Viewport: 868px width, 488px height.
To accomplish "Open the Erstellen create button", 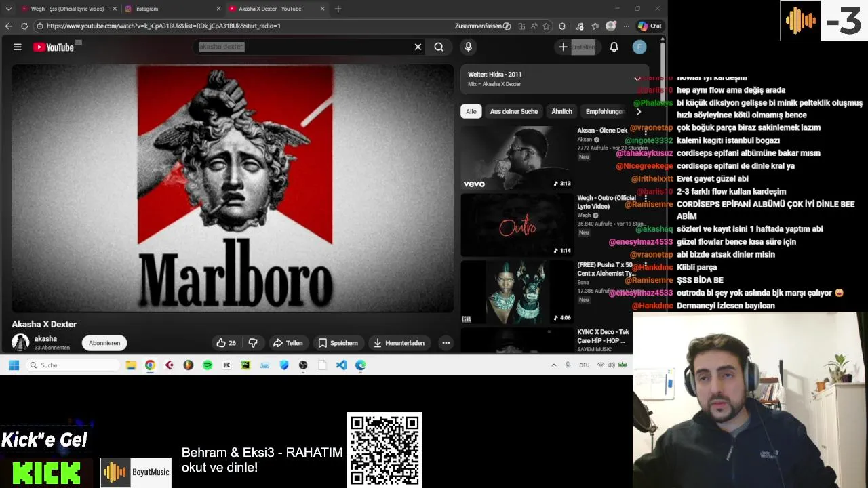I will pos(576,47).
